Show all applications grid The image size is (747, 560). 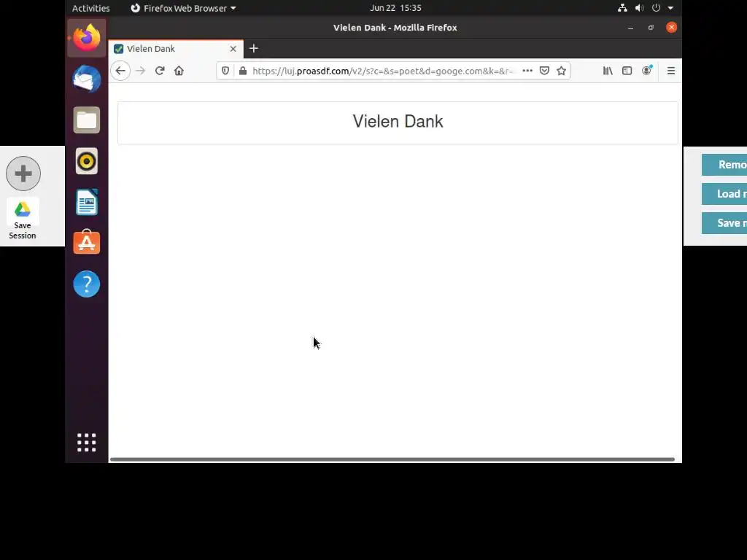tap(87, 443)
